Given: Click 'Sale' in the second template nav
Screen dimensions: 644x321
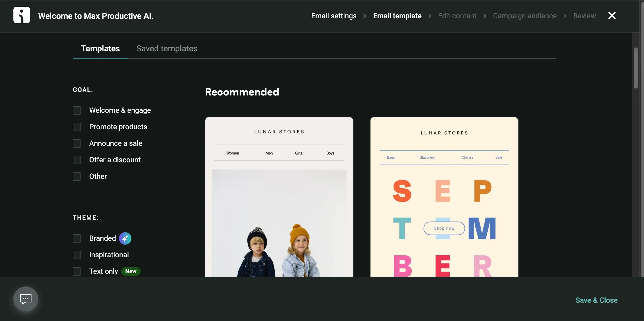Looking at the screenshot, I should coord(499,157).
